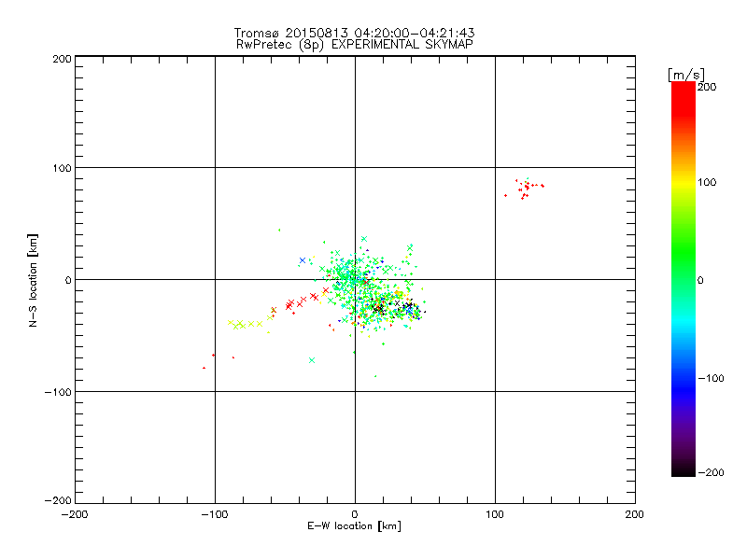Click the -100 tick label on y axis
747x560 pixels.
click(x=58, y=392)
